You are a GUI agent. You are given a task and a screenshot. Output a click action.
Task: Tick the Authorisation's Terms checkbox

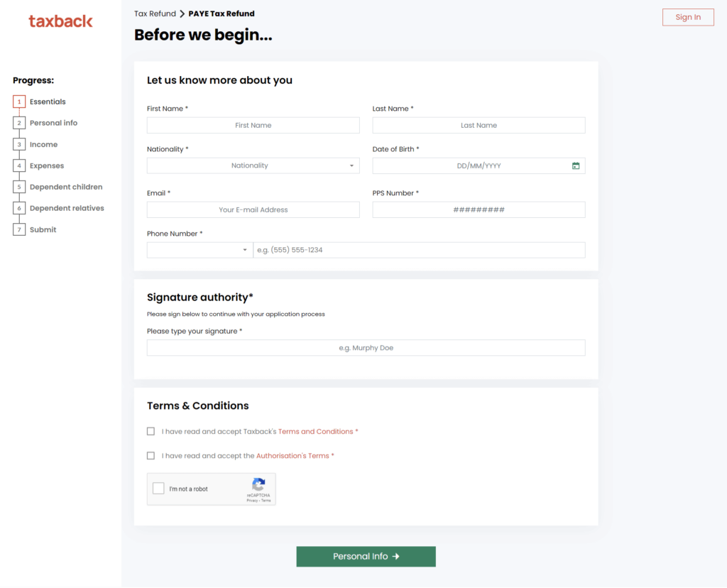click(x=151, y=456)
